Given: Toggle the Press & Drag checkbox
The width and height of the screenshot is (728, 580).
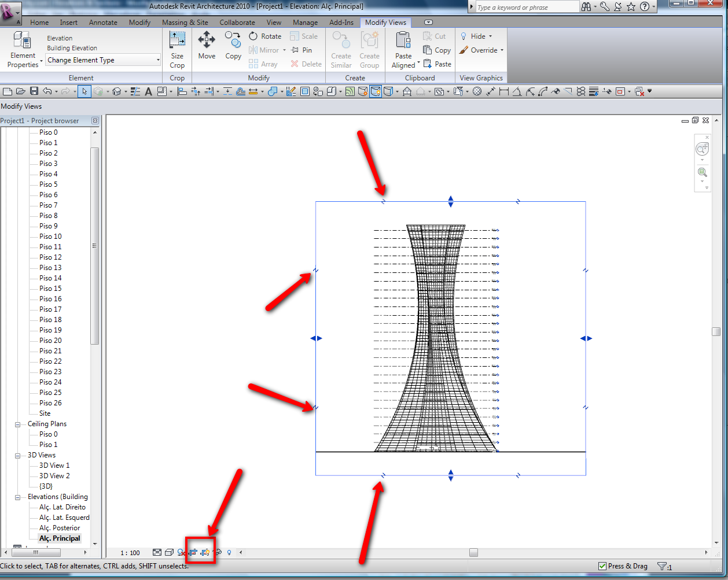Looking at the screenshot, I should point(602,566).
